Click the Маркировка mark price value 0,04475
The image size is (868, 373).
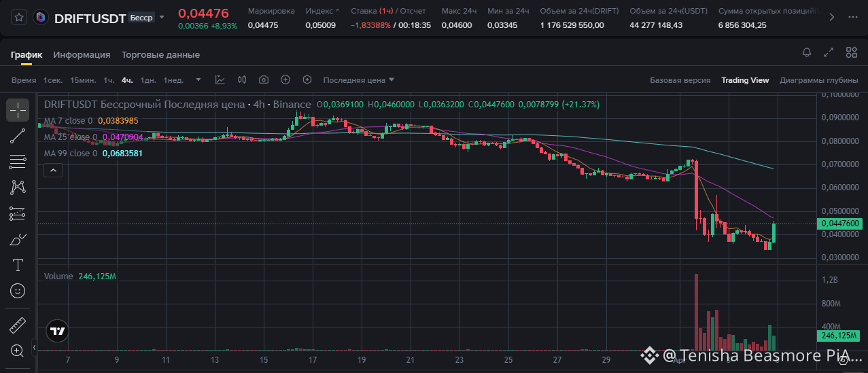tap(263, 25)
